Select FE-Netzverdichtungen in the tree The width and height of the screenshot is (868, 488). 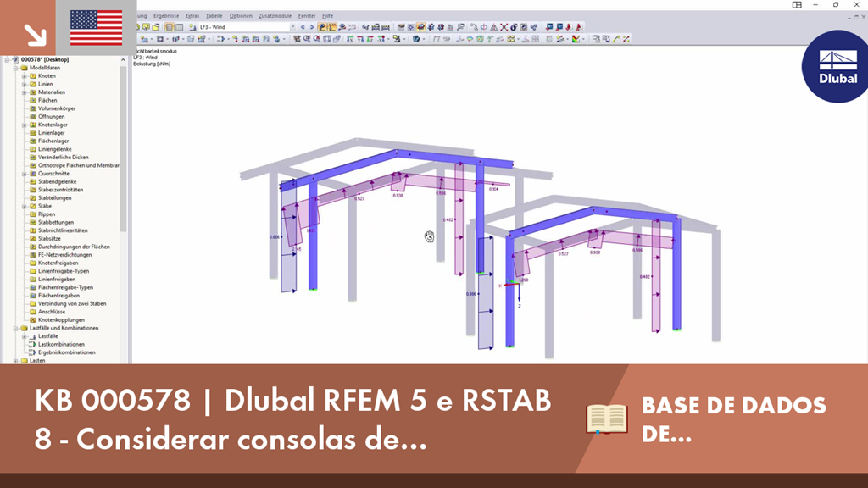[64, 255]
